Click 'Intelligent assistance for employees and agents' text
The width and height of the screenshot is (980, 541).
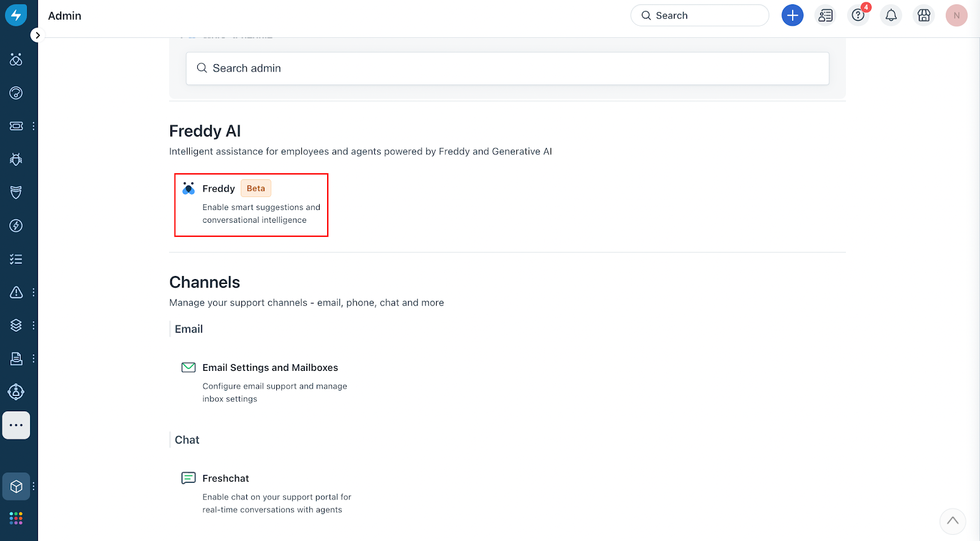pyautogui.click(x=360, y=152)
